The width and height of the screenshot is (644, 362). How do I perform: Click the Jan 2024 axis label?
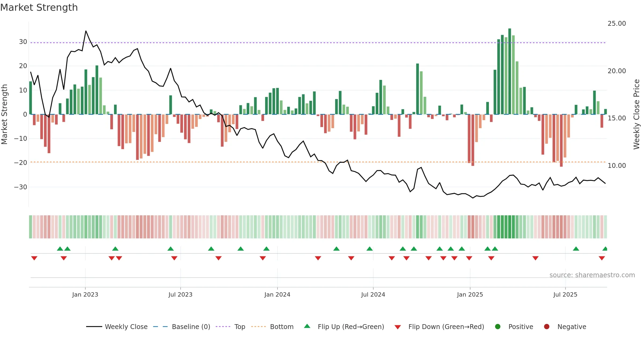(x=277, y=295)
